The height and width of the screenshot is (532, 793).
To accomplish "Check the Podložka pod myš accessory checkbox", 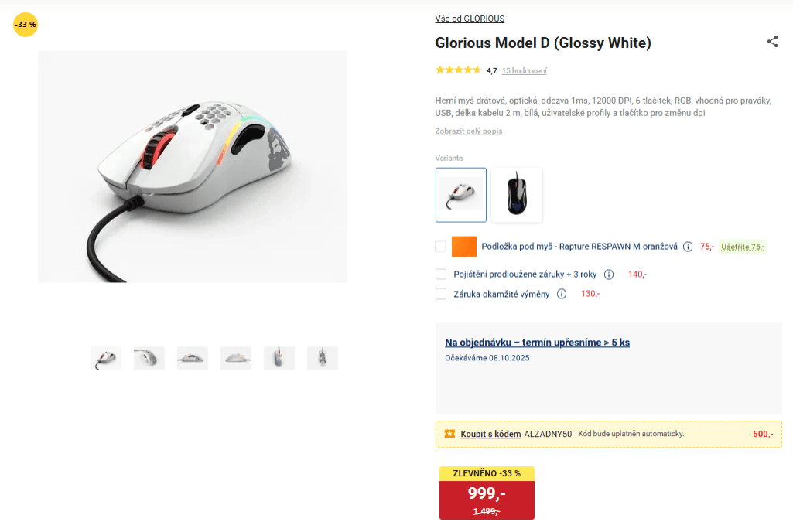I will 440,246.
